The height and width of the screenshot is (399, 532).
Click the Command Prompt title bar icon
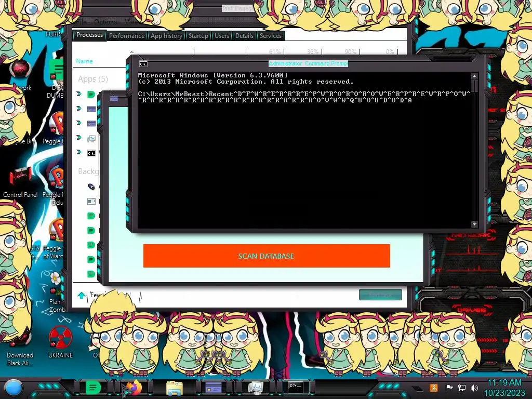click(x=143, y=63)
